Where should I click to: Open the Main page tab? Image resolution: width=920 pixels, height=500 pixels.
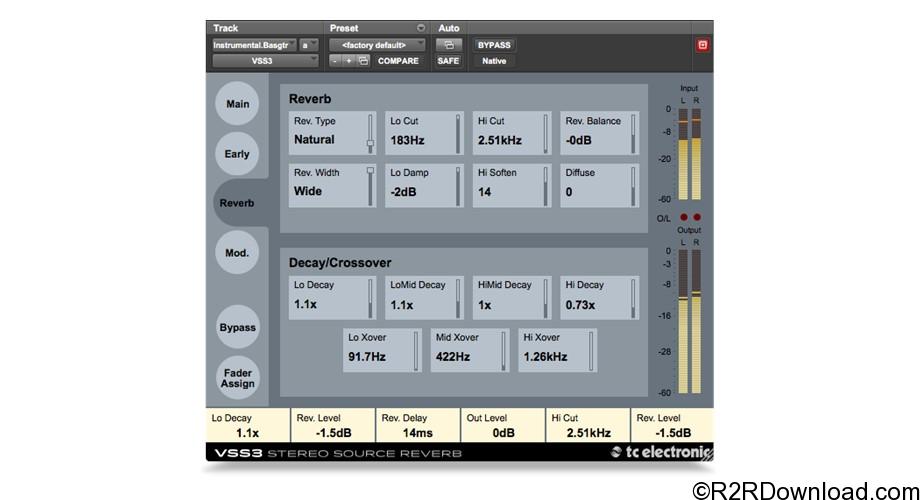pyautogui.click(x=237, y=104)
